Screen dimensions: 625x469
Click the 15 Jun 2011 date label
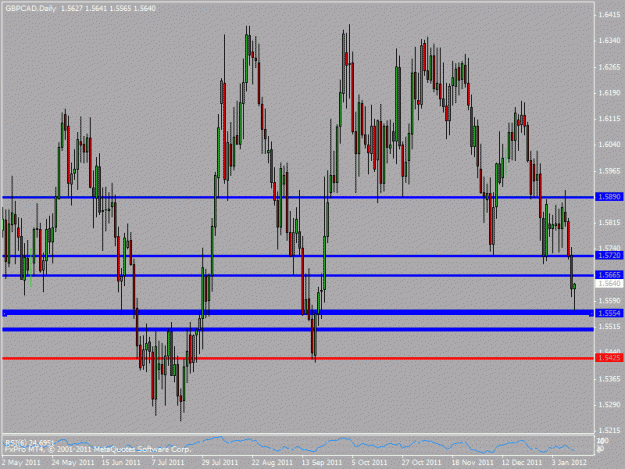[121, 462]
